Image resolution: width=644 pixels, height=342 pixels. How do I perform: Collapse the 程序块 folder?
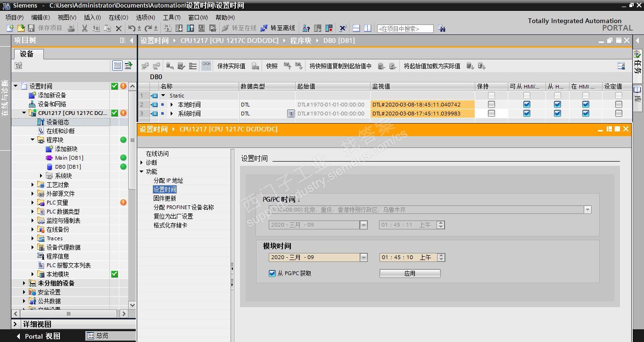coord(33,140)
